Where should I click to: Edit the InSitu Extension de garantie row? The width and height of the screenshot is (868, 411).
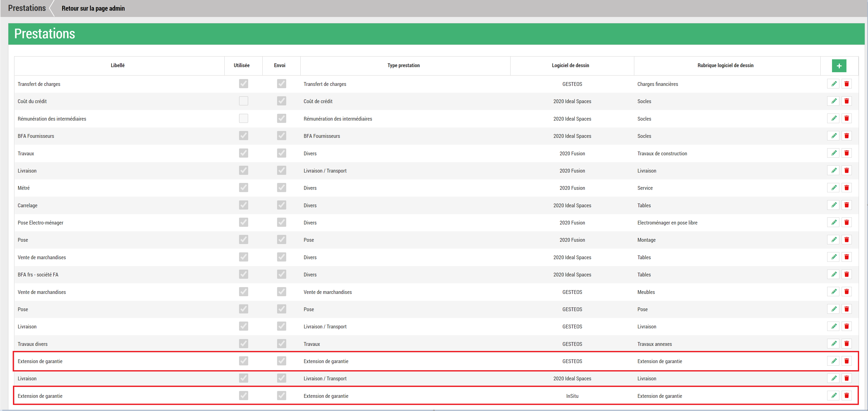[833, 396]
